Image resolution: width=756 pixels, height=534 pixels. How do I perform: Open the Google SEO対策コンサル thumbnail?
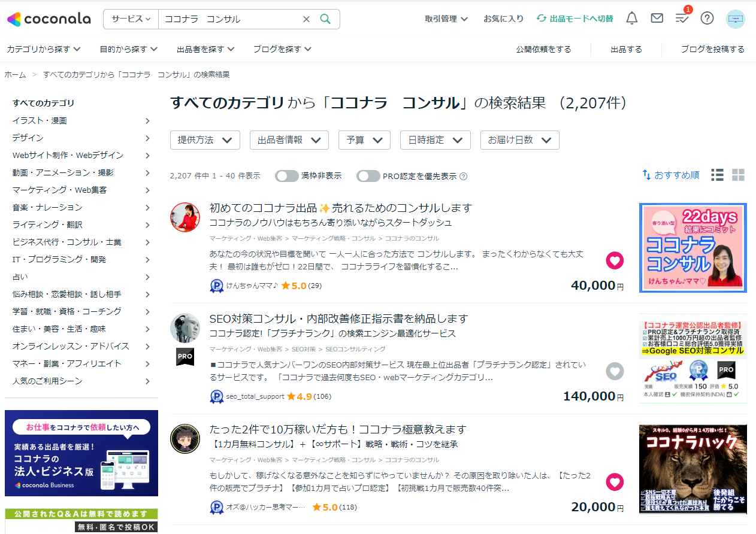693,358
